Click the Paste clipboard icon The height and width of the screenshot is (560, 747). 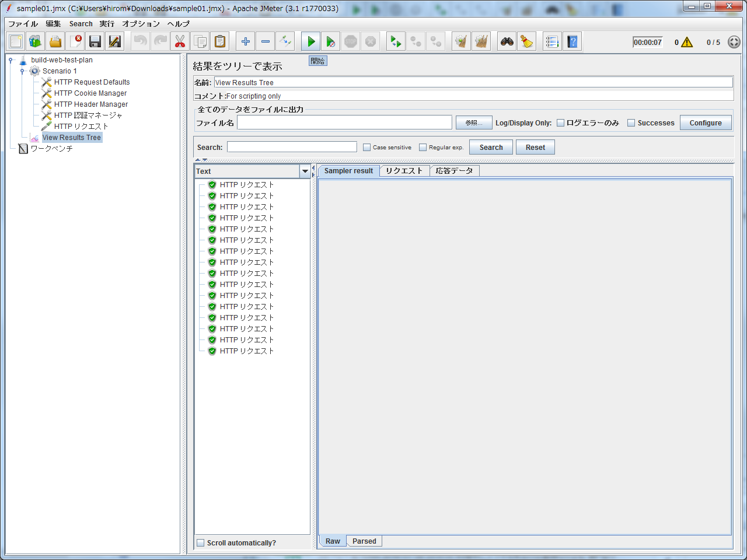220,41
